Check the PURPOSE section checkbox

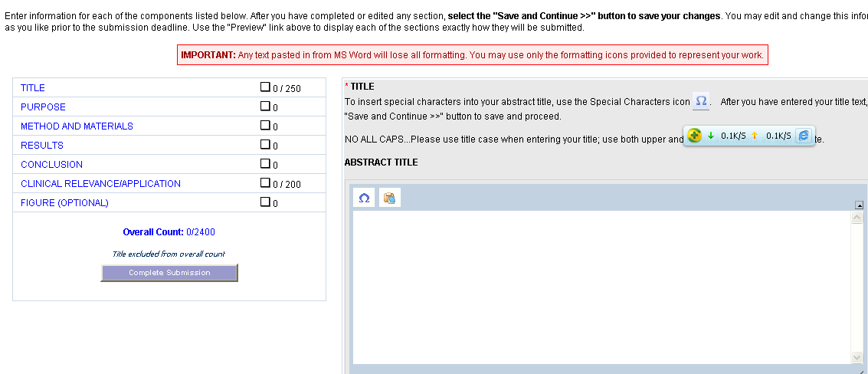pos(265,107)
